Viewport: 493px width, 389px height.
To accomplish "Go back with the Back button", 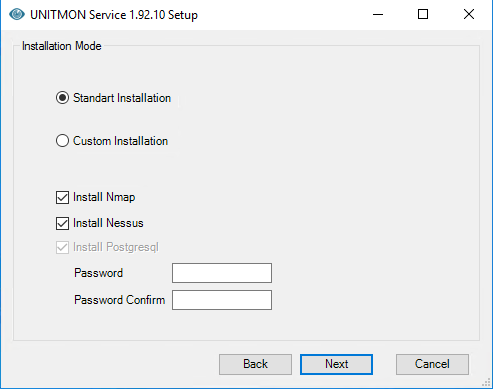I will [x=255, y=364].
